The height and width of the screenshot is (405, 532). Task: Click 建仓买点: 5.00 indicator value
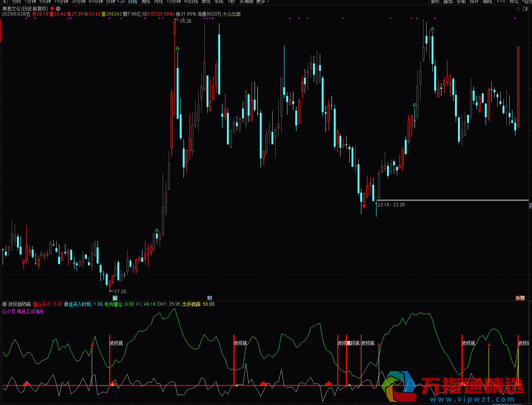tap(48, 304)
